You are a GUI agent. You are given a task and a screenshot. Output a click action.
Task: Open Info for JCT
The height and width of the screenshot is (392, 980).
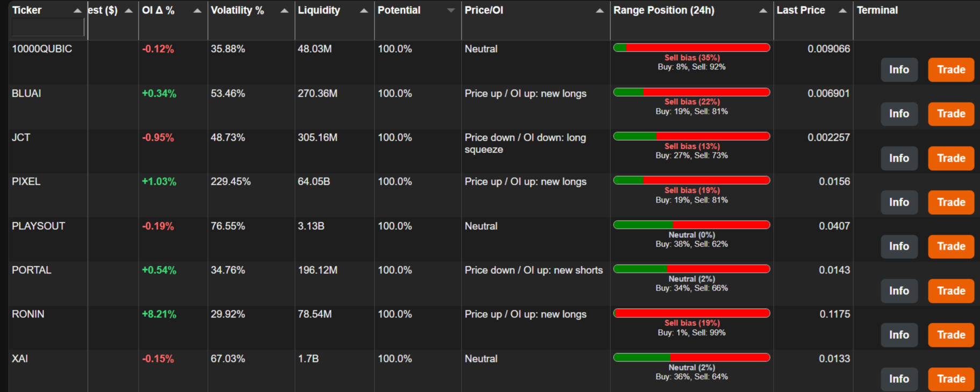(x=899, y=158)
